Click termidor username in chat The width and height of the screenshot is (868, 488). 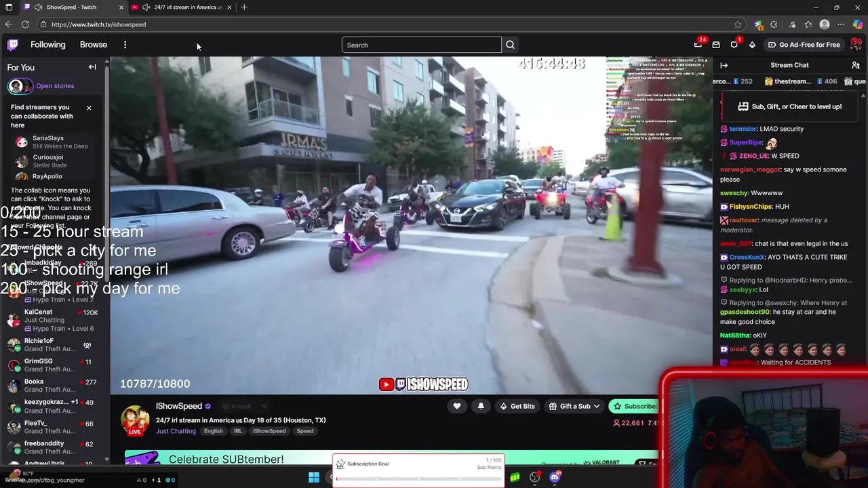coord(743,129)
